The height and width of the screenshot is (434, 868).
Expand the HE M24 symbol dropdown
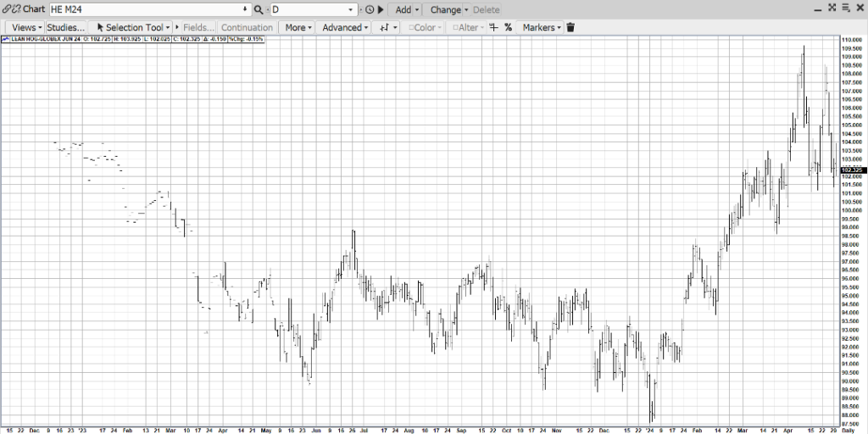(246, 9)
